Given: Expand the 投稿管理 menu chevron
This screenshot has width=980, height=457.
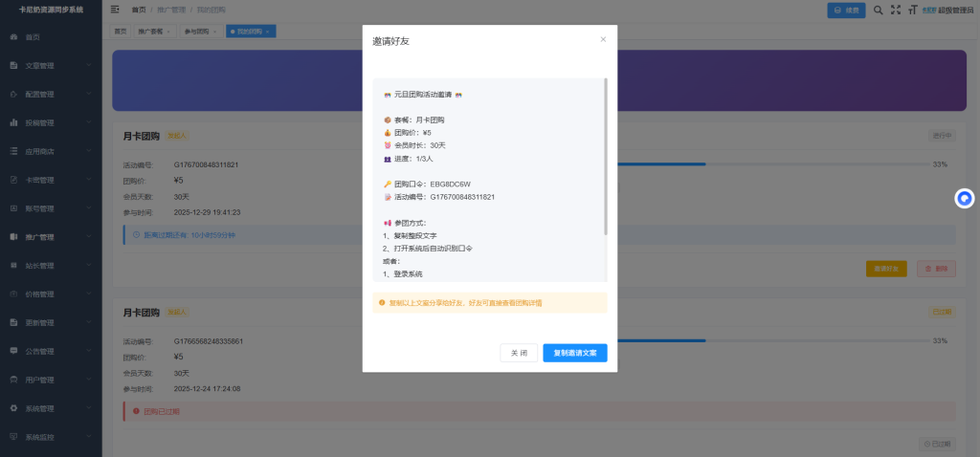Looking at the screenshot, I should pyautogui.click(x=89, y=123).
